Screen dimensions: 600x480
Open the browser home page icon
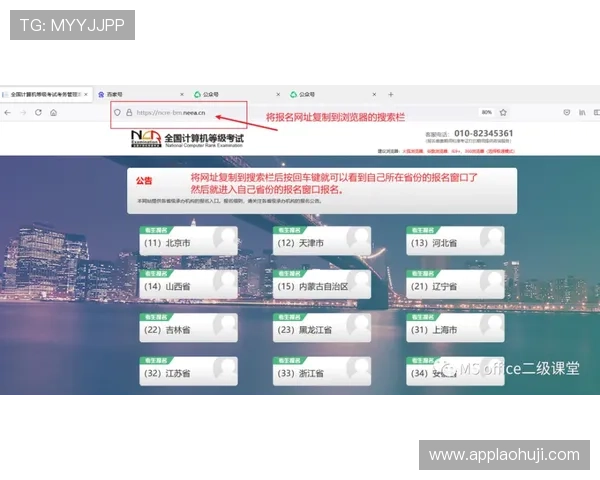tap(54, 113)
